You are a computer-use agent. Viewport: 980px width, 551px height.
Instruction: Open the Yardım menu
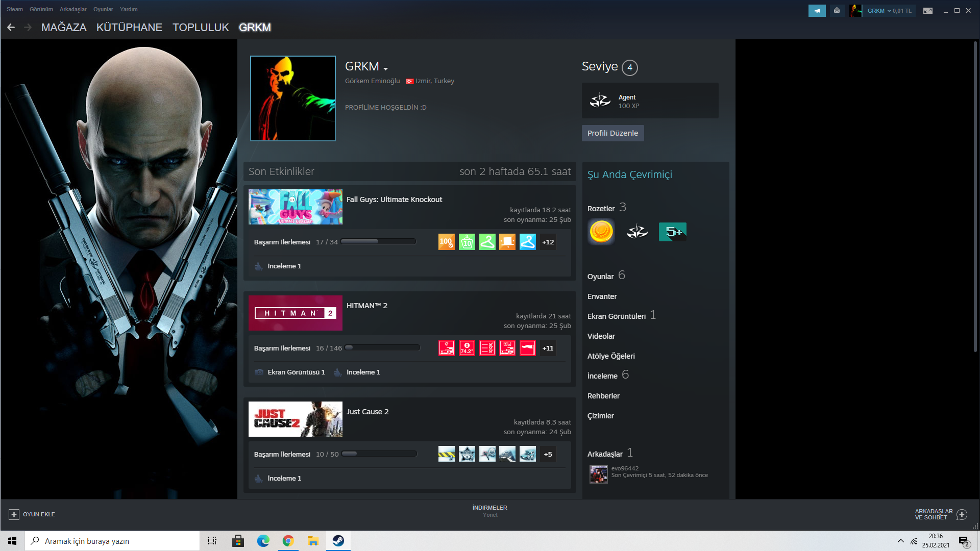pyautogui.click(x=129, y=9)
